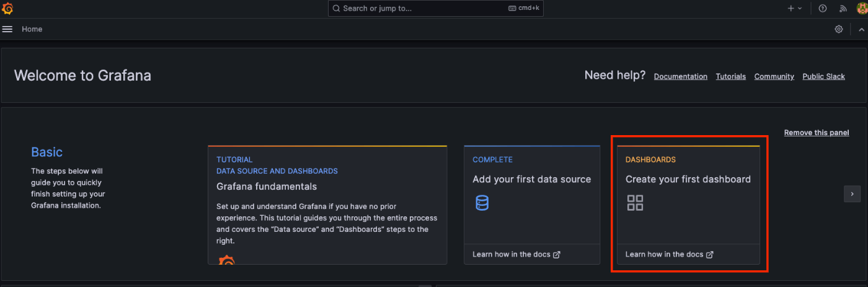
Task: Collapse top bar with chevron arrow
Action: 861,29
